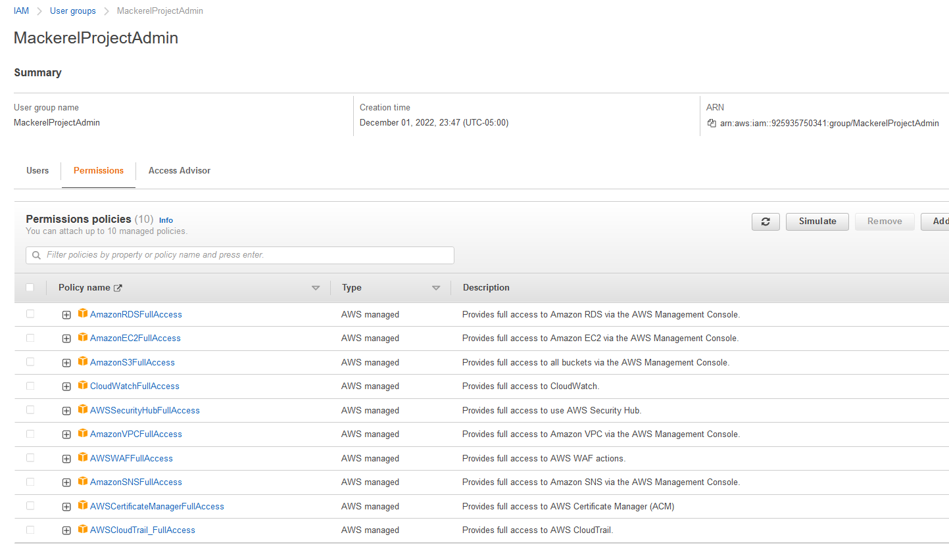Image resolution: width=949 pixels, height=560 pixels.
Task: Click the orange box icon for AmazonRDSFullAccess
Action: pyautogui.click(x=83, y=314)
